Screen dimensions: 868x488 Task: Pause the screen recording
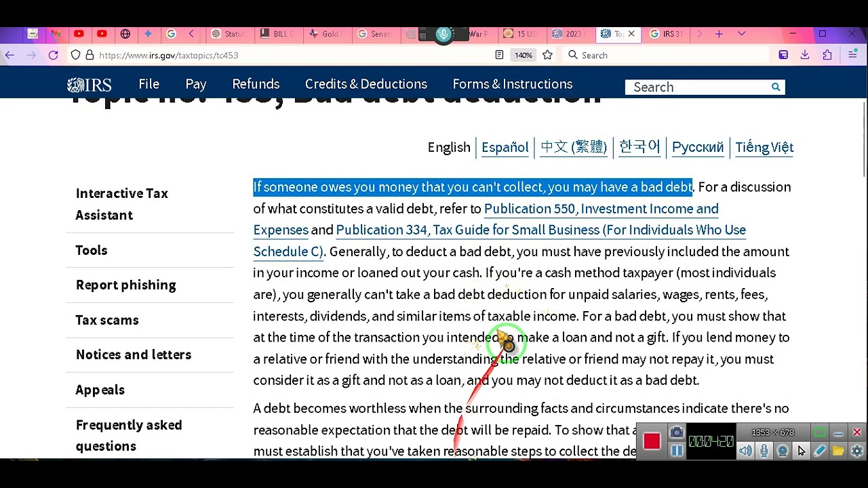(676, 450)
